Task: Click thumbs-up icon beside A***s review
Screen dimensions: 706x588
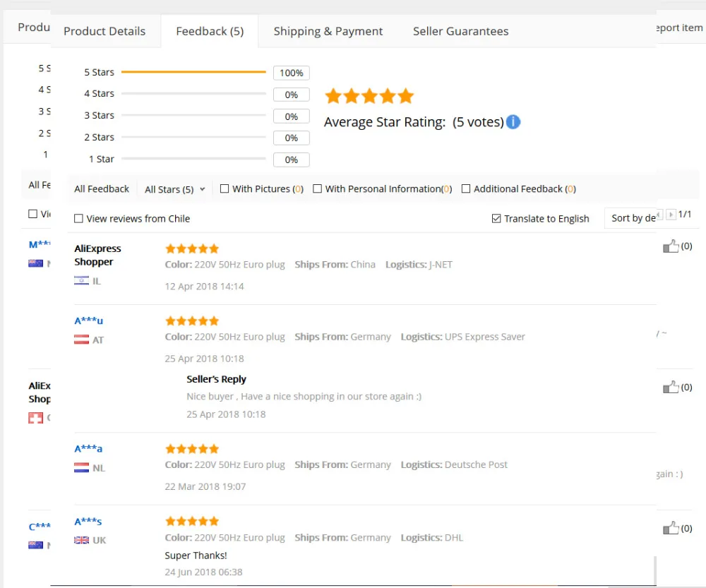Action: (x=671, y=528)
